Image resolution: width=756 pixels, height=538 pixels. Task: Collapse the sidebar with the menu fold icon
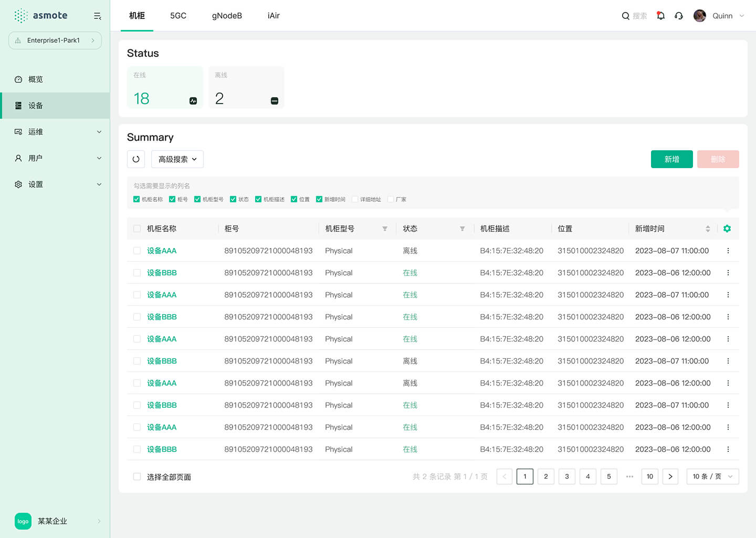coord(97,16)
